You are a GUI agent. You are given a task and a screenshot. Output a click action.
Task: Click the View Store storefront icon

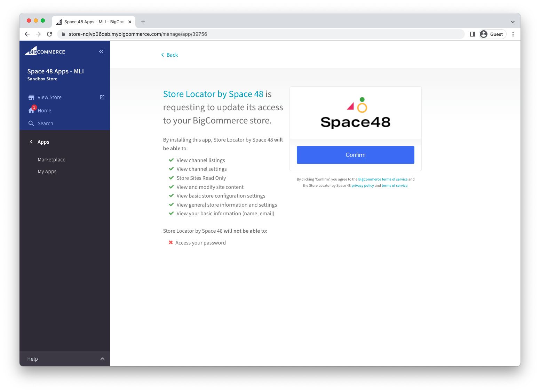(31, 97)
